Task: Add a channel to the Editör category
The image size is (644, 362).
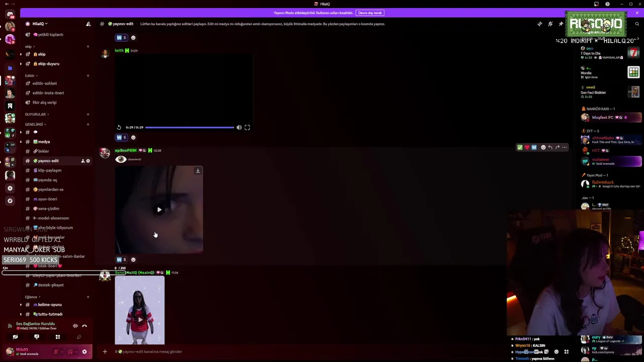Action: pyautogui.click(x=88, y=75)
